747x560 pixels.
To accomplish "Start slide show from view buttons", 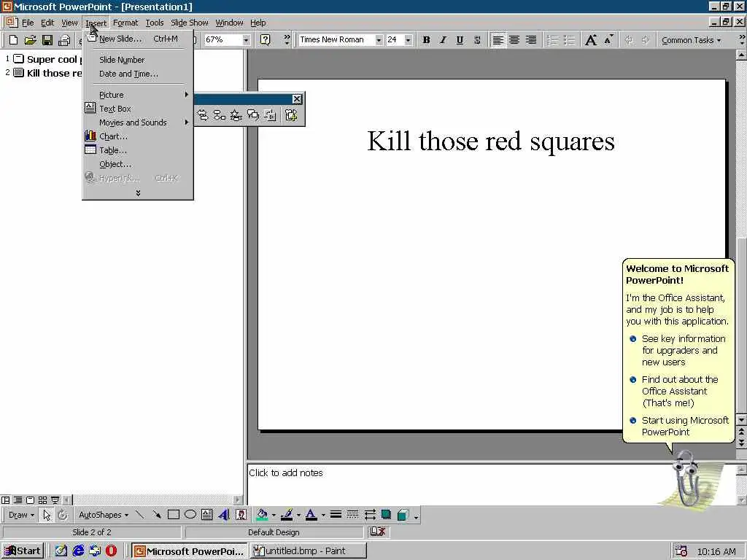I will (x=55, y=500).
